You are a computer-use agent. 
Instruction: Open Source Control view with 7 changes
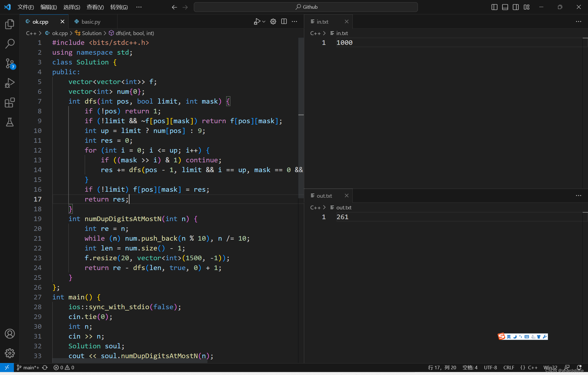10,64
